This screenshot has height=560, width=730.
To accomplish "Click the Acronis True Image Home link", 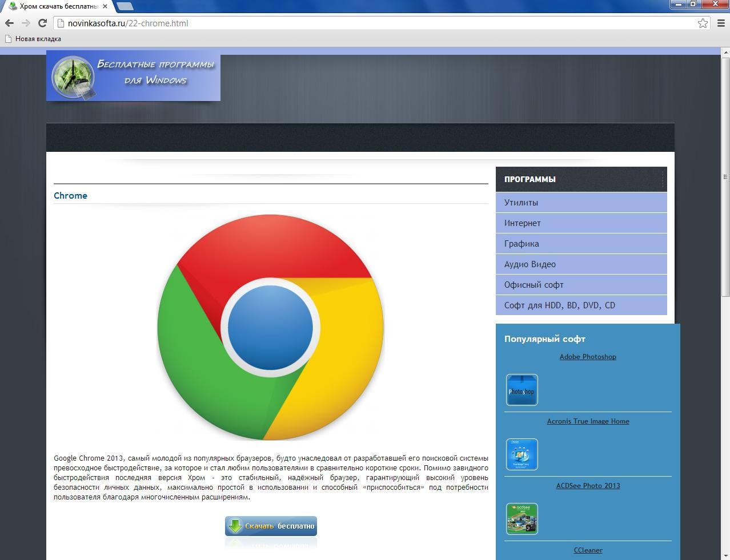I will pos(588,421).
